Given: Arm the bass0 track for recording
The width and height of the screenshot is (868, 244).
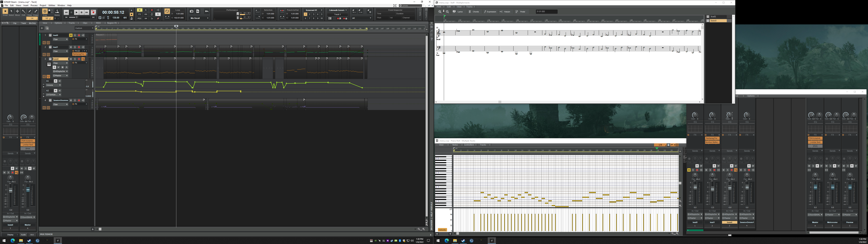Looking at the screenshot, I should (x=79, y=59).
